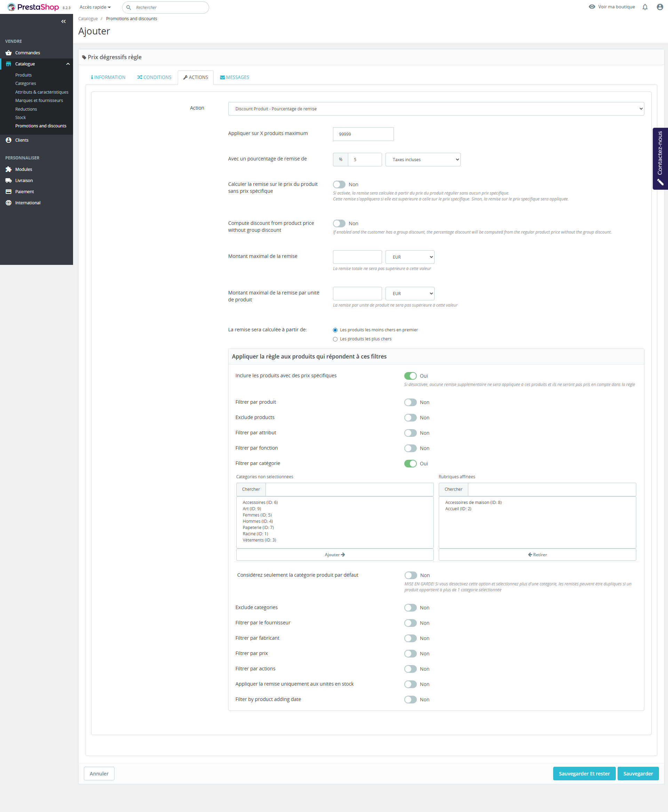Image resolution: width=668 pixels, height=812 pixels.
Task: Select the ACTIONS tab
Action: (x=196, y=77)
